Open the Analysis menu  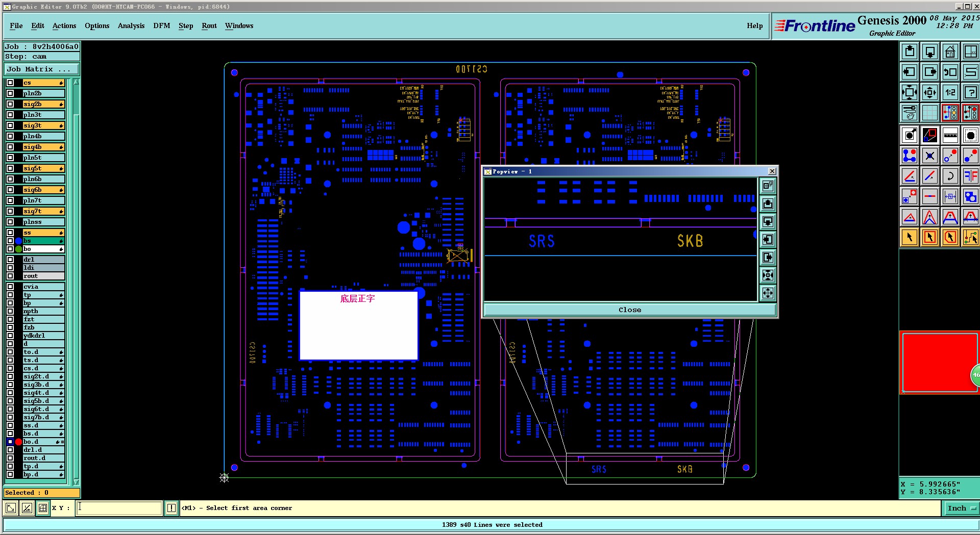tap(131, 26)
